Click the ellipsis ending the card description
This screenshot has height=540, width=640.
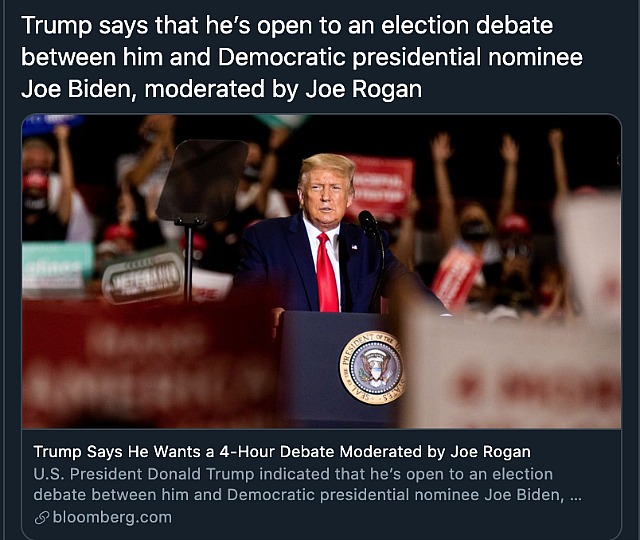[575, 495]
